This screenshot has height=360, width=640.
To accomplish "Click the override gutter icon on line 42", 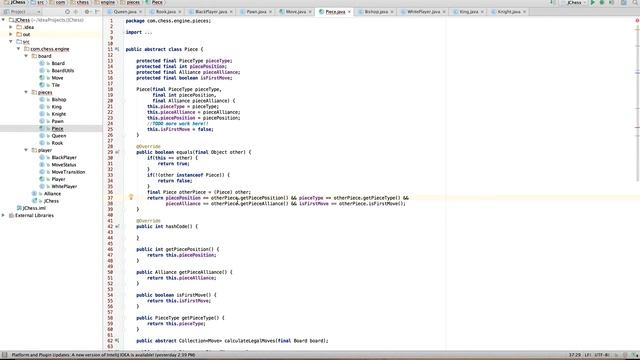I will point(117,227).
